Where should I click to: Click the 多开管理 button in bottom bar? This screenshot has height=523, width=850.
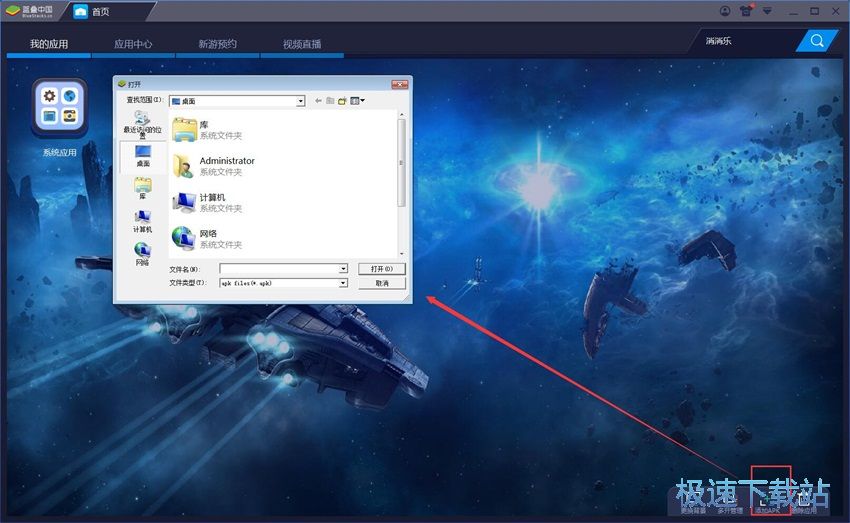[x=730, y=505]
